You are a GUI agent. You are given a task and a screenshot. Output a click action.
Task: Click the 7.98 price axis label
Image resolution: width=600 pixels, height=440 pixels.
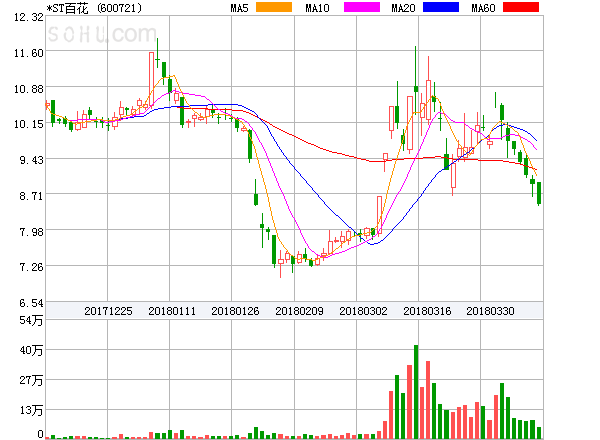[x=31, y=232]
